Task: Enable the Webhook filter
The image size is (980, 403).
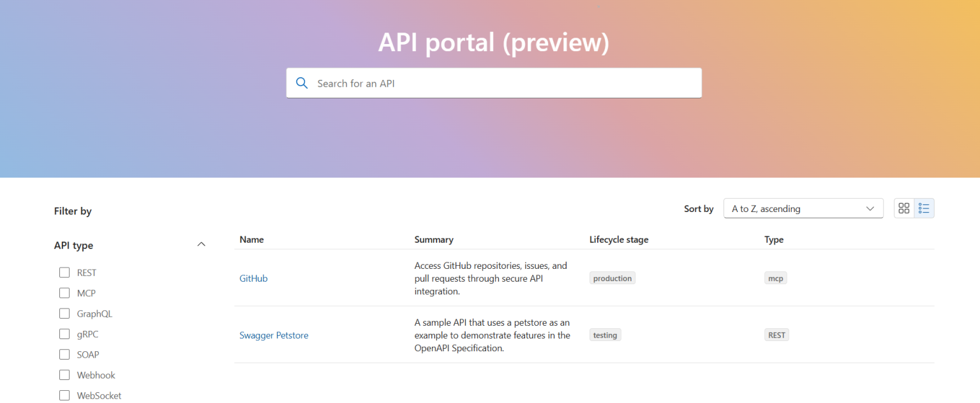Action: 64,375
